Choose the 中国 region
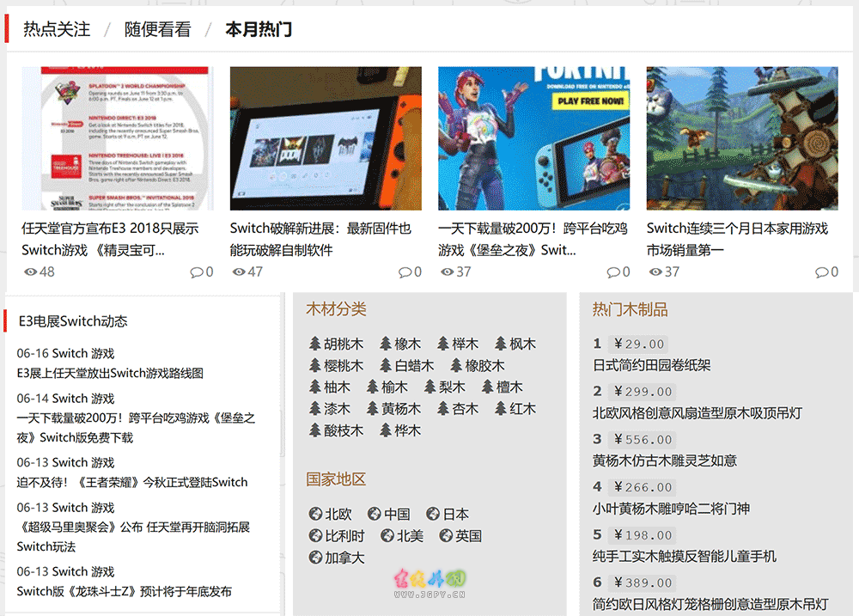This screenshot has height=616, width=859. [389, 514]
